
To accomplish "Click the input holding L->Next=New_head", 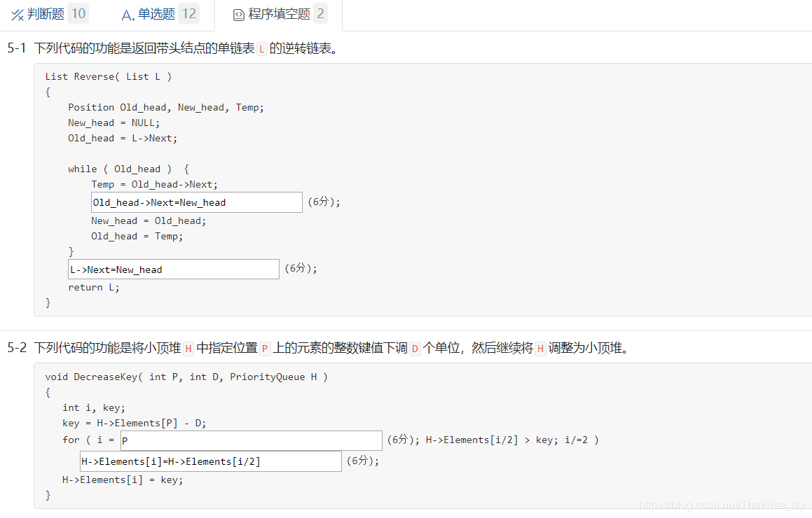I will click(174, 269).
